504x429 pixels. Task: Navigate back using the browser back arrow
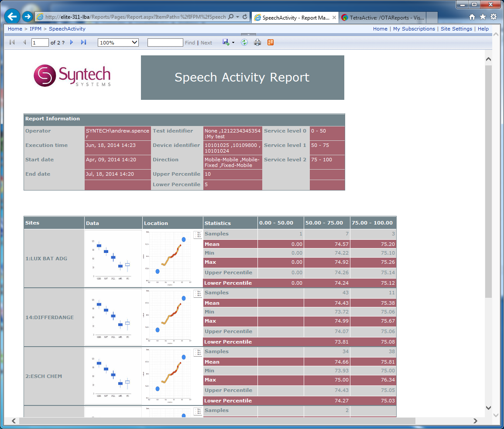coord(12,16)
